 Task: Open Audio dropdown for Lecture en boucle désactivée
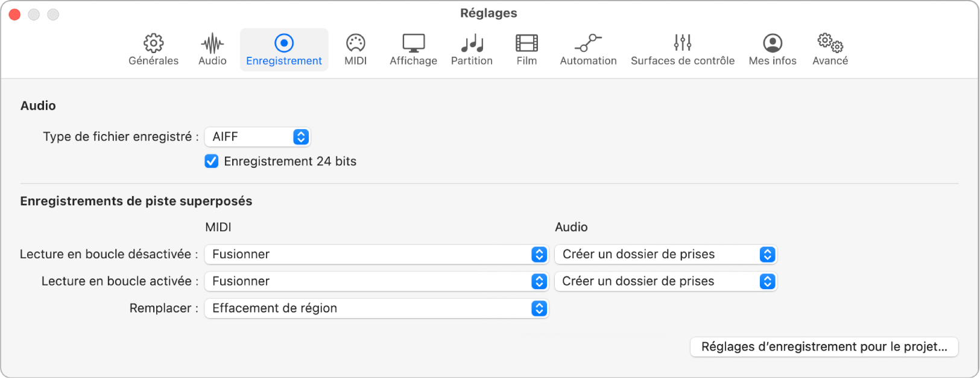click(x=666, y=254)
